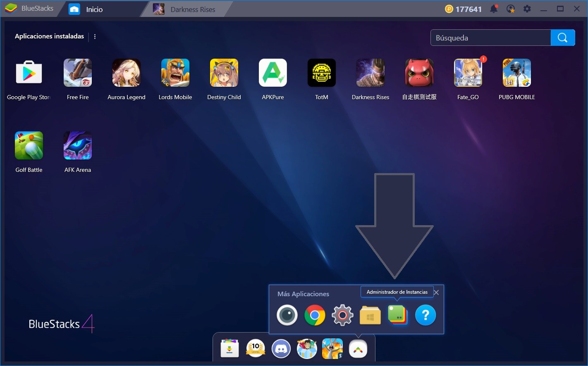The height and width of the screenshot is (366, 588).
Task: Open the media folder icon in Más Aplicaciones
Action: (x=370, y=316)
